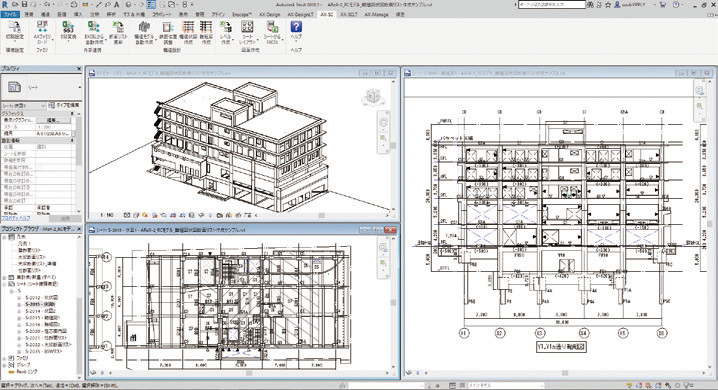Click the 構造伏図作成 ribbon tool
This screenshot has height=390, width=718.
pos(188,32)
